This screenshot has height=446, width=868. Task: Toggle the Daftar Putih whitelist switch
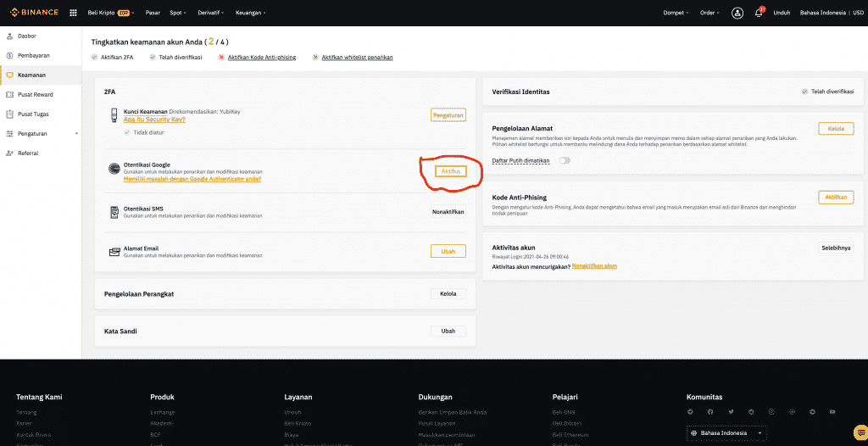click(564, 160)
